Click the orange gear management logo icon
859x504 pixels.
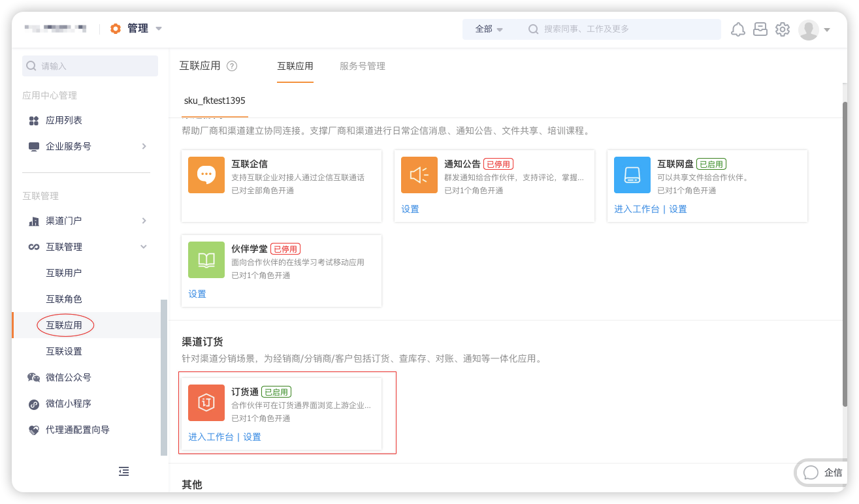116,29
